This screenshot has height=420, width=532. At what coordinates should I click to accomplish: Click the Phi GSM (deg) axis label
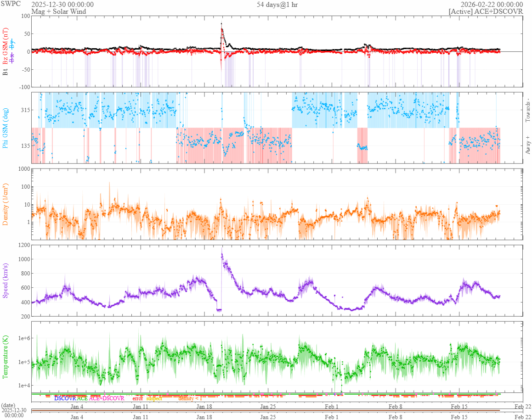pos(5,128)
